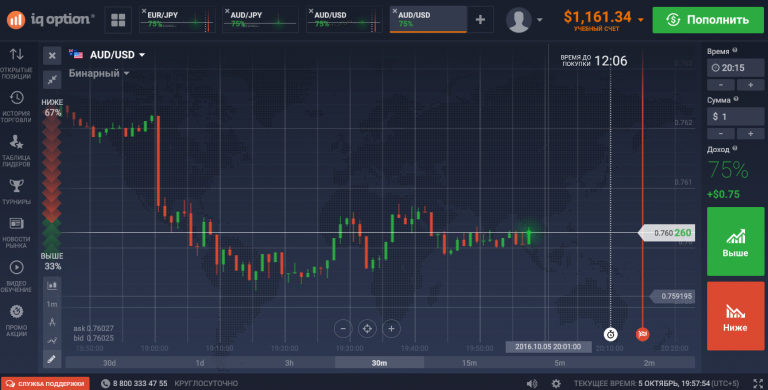Select the 5m timeframe range
This screenshot has width=768, height=390.
[x=559, y=363]
